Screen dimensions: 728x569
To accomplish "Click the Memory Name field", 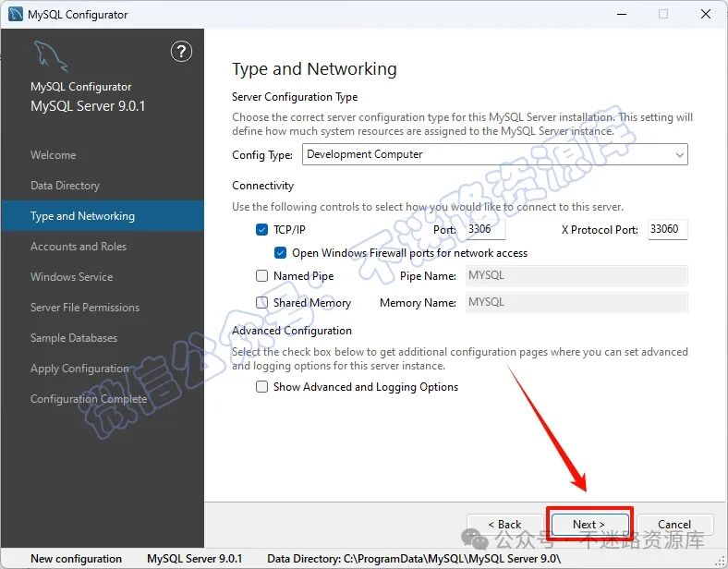I will [576, 302].
